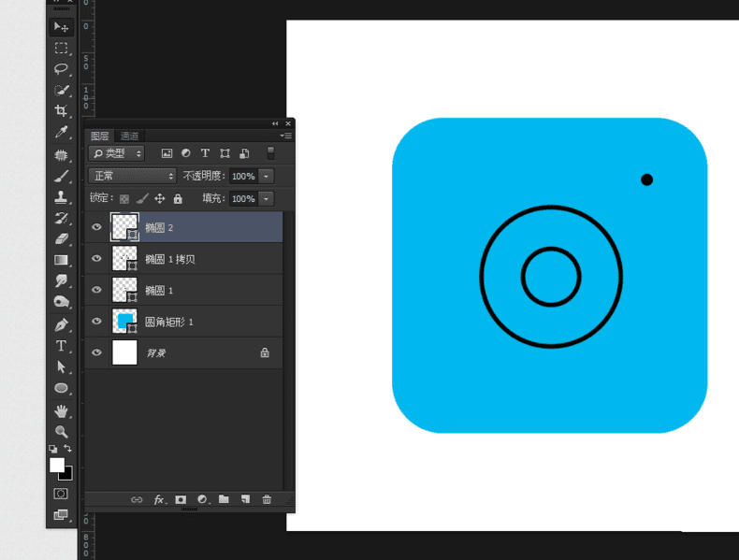Lock all layer attributes
The height and width of the screenshot is (560, 739).
point(178,199)
